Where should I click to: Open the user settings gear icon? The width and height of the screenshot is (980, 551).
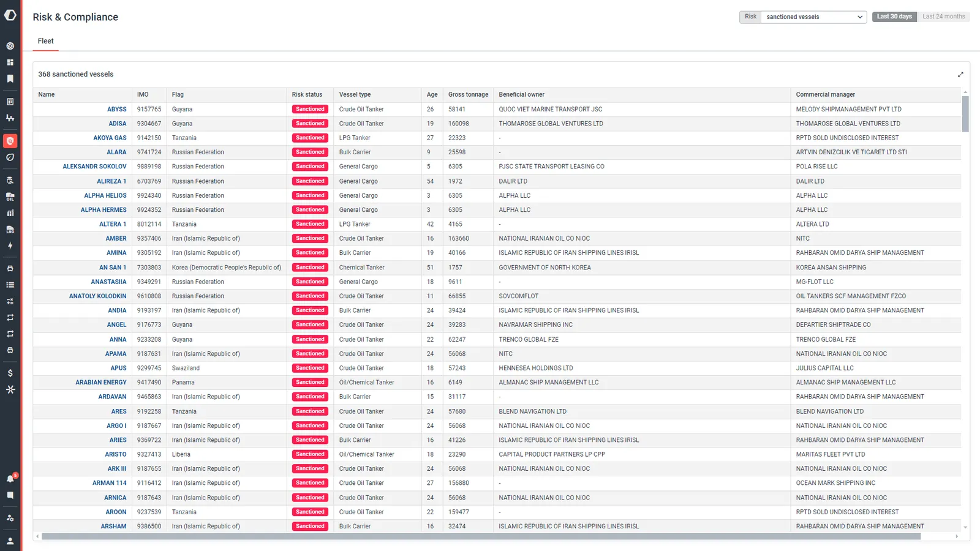click(x=10, y=518)
